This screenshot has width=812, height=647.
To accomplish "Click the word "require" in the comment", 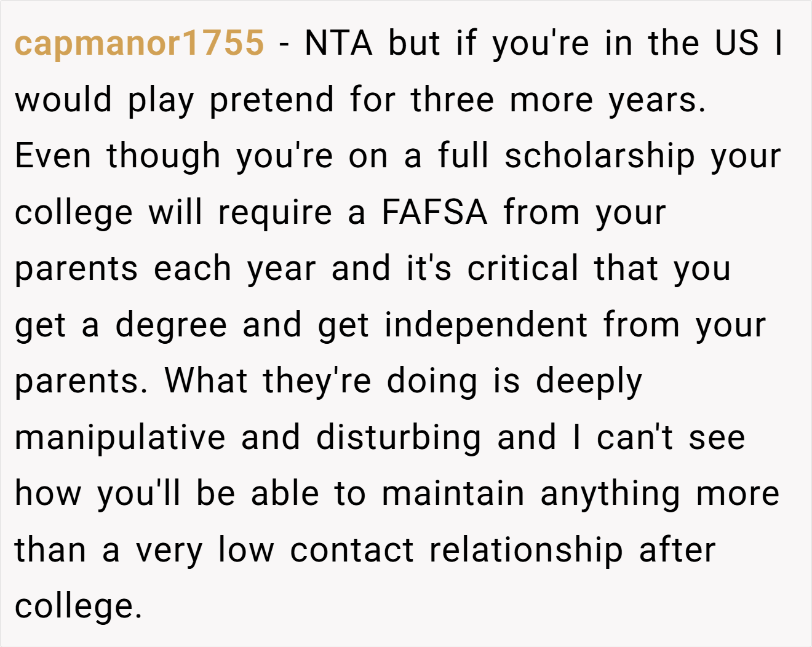I will pos(275,212).
